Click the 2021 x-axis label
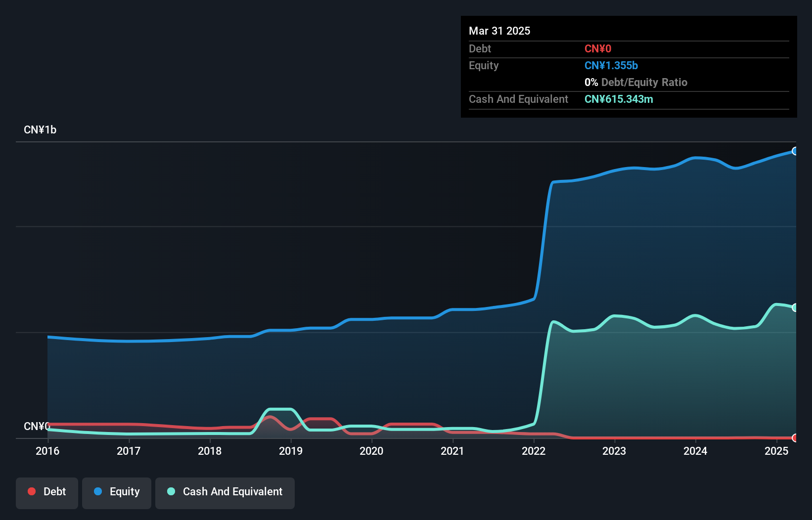 (x=452, y=451)
